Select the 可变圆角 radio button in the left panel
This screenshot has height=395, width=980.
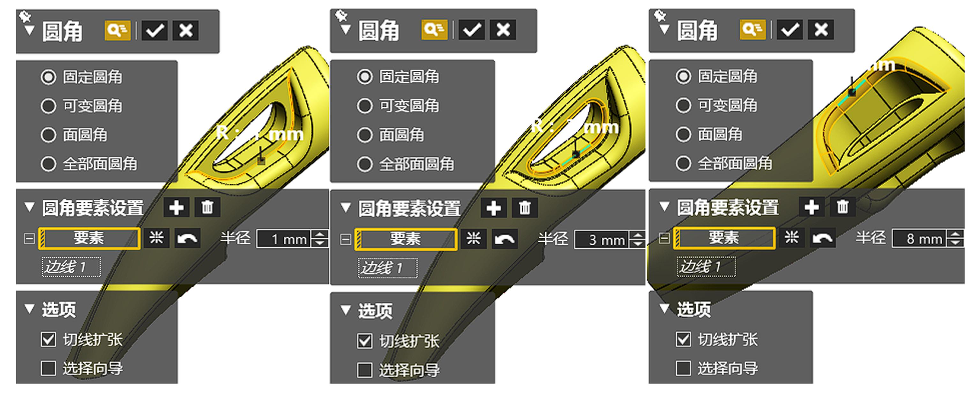[48, 106]
